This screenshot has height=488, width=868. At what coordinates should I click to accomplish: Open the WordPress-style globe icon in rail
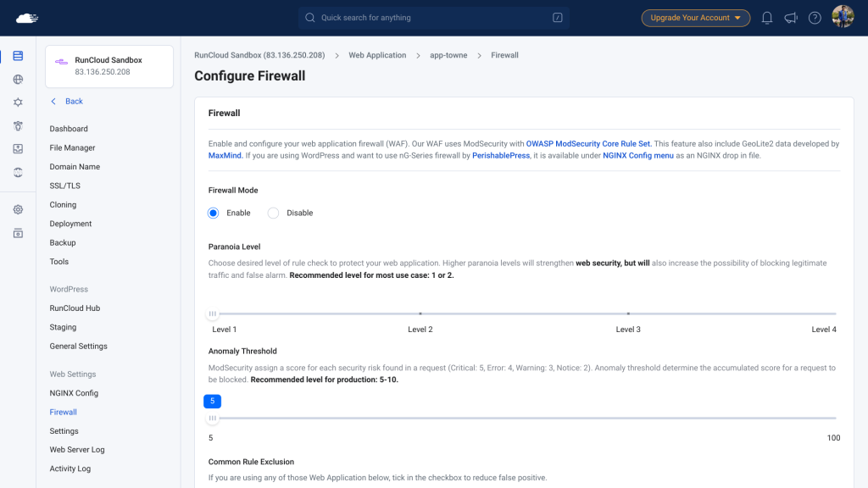point(19,172)
